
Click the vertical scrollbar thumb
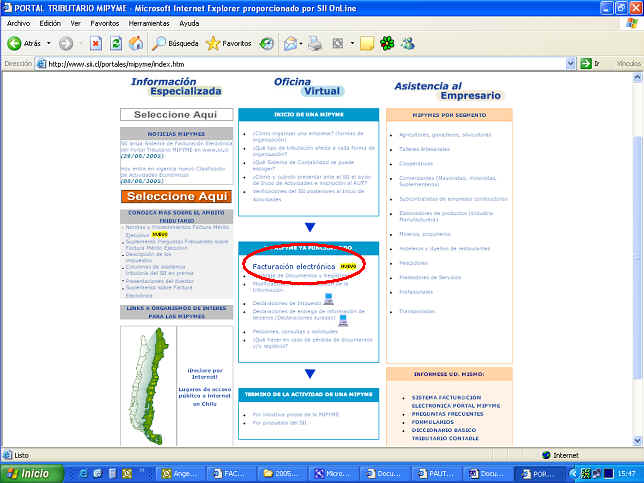pyautogui.click(x=637, y=257)
